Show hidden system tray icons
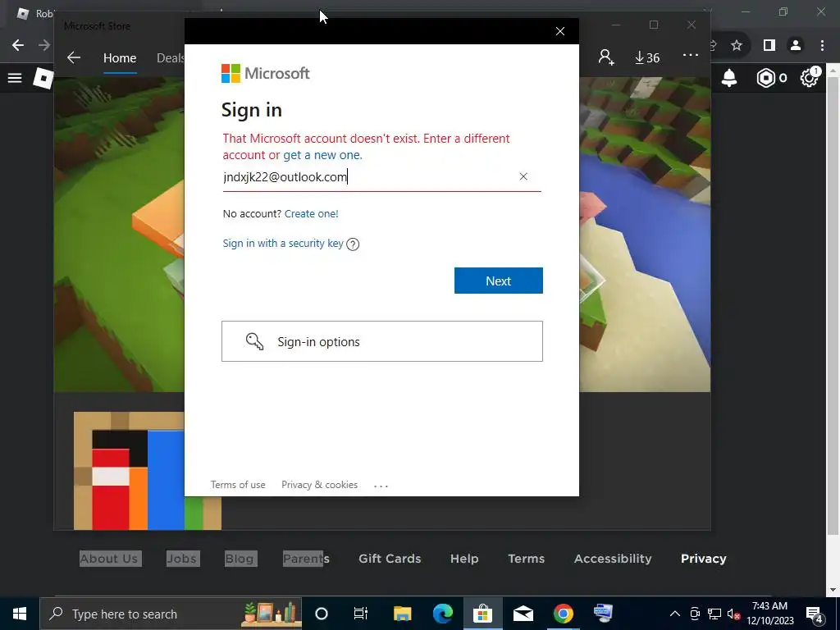Screen dimensions: 840x630 (675, 614)
